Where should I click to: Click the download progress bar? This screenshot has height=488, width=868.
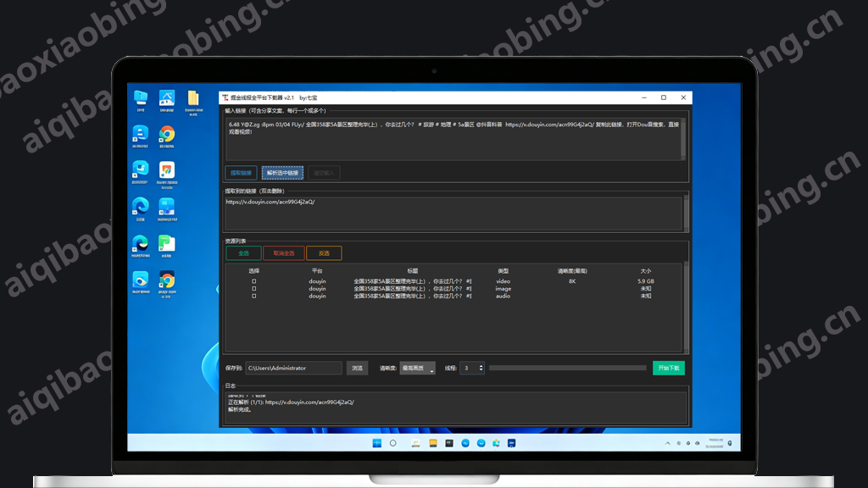pos(567,368)
